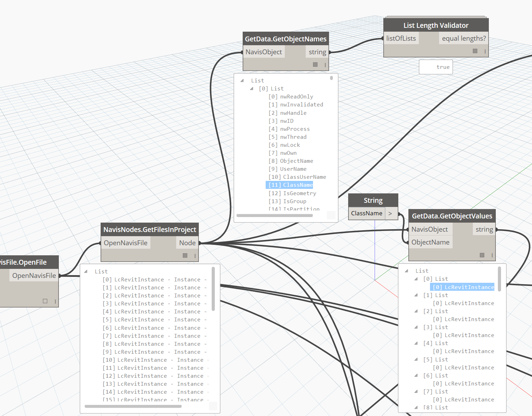This screenshot has width=532, height=416.
Task: Click the preview square on GetData.GetObjectValues node
Action: 482,255
